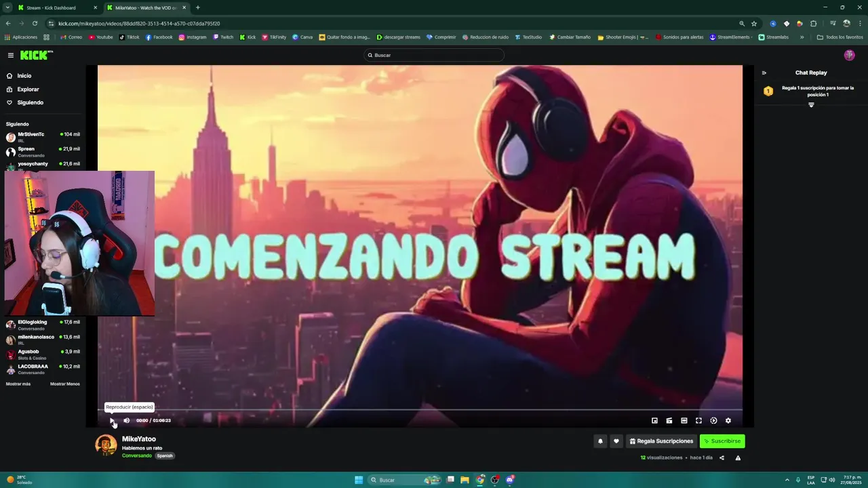Collapse the Chat Replay panel
Image resolution: width=868 pixels, height=488 pixels.
[x=764, y=73]
